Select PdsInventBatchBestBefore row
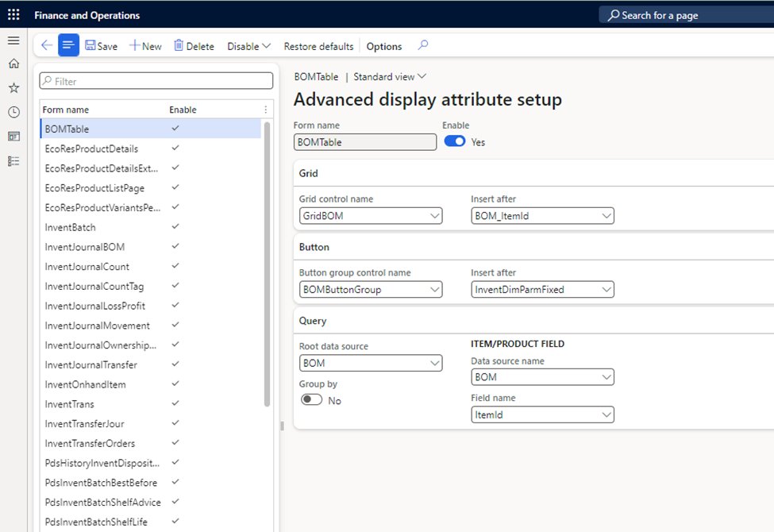This screenshot has height=532, width=774. pos(151,483)
